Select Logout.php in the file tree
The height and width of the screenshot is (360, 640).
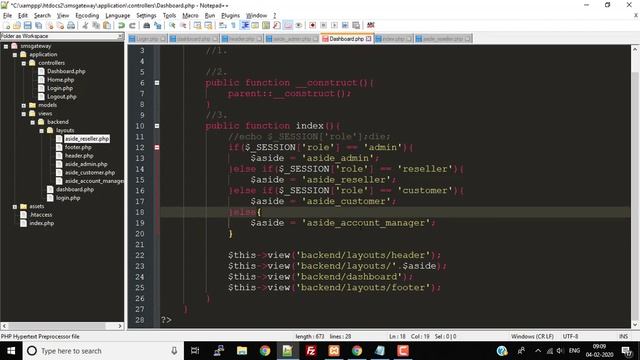62,97
